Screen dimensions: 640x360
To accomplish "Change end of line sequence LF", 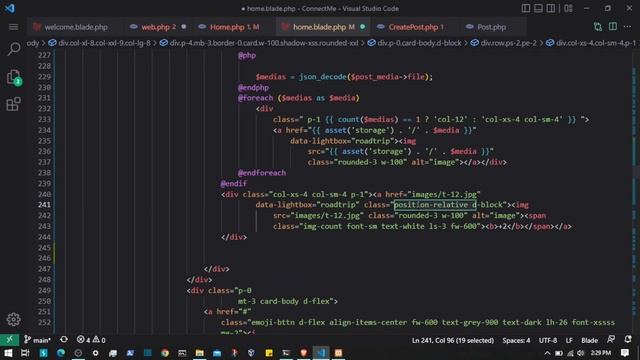I will 569,340.
